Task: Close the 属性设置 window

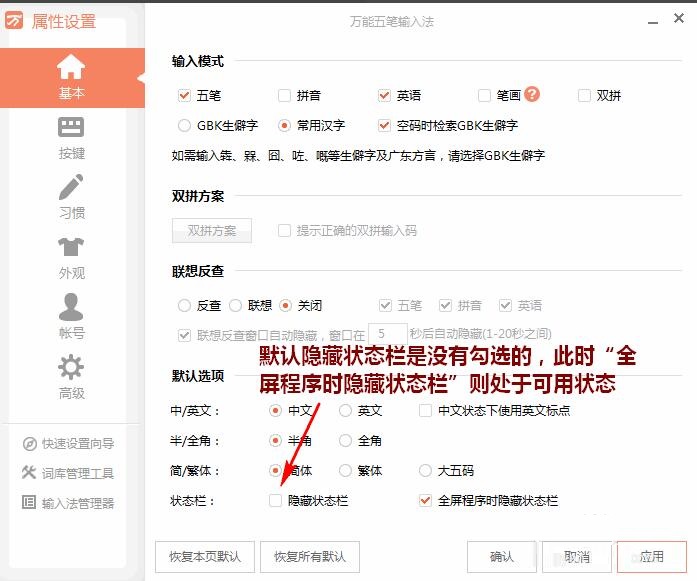Action: [679, 18]
